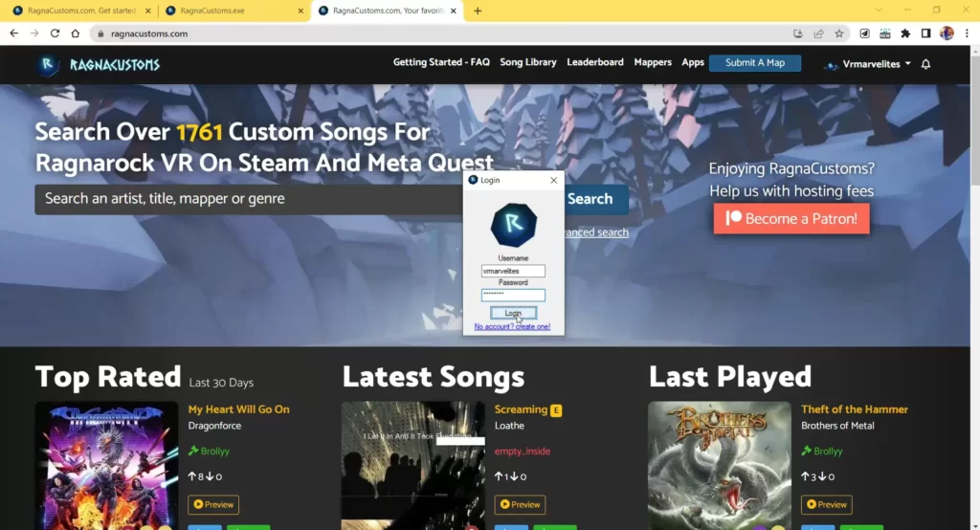Screen dimensions: 980x530
Task: Open the notifications bell icon
Action: [x=925, y=64]
